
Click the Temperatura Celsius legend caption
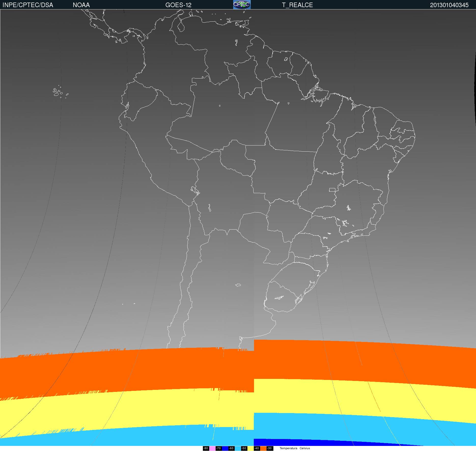pos(295,448)
